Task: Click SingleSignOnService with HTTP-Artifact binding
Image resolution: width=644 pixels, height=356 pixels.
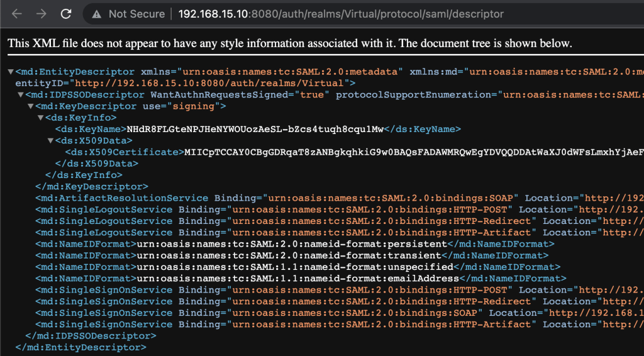Action: 104,324
